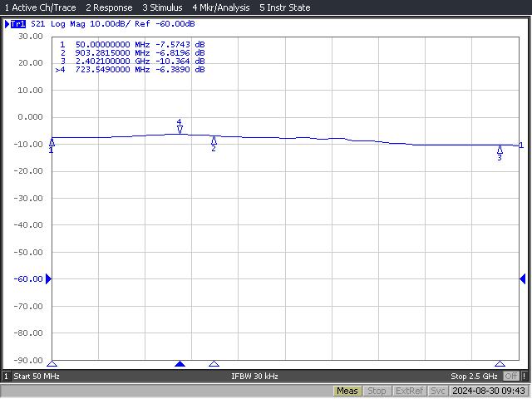The width and height of the screenshot is (532, 399).
Task: Select marker 3 readout at 2.4021 GHz
Action: click(x=132, y=61)
